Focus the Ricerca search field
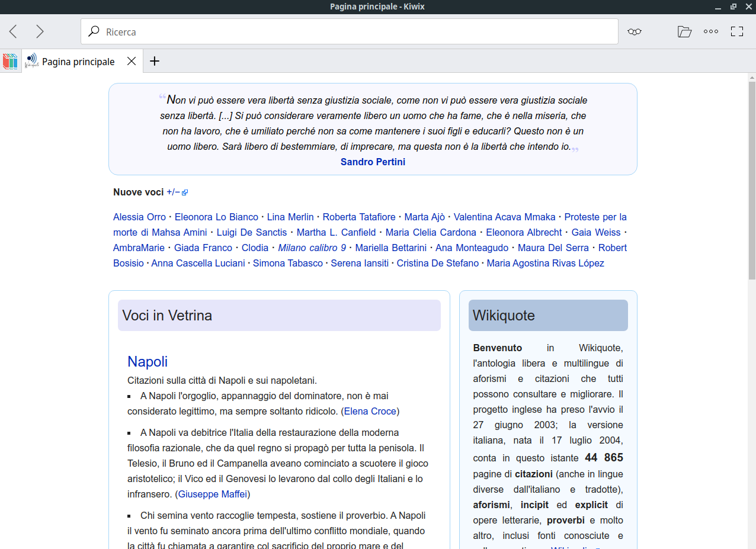Viewport: 756px width, 549px height. pyautogui.click(x=350, y=32)
